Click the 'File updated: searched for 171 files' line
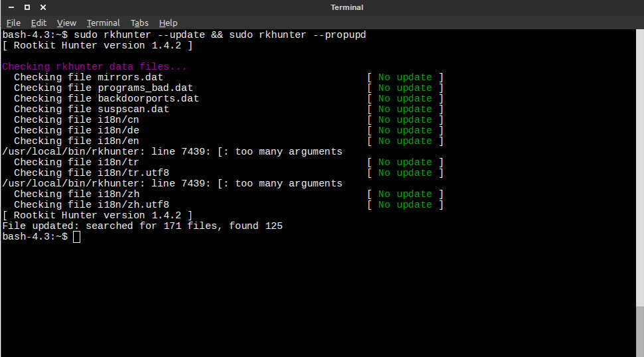Screen dimensions: 644x357 click(x=142, y=226)
